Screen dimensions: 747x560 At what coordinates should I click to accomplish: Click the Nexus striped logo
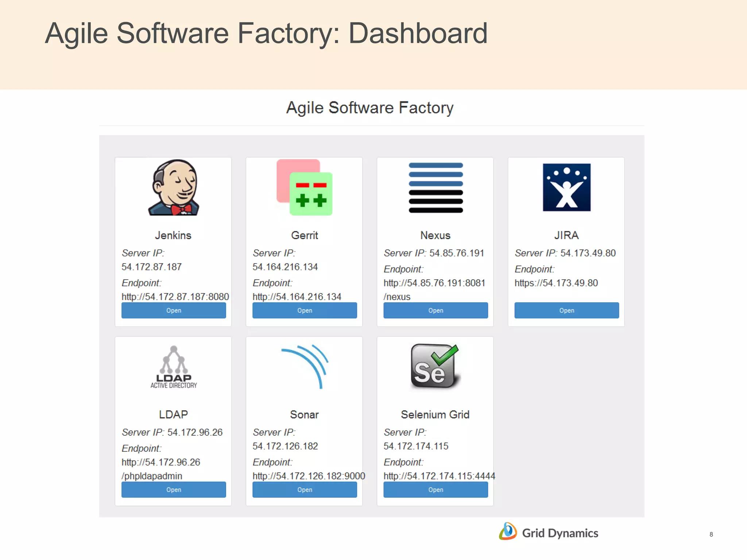(x=436, y=187)
